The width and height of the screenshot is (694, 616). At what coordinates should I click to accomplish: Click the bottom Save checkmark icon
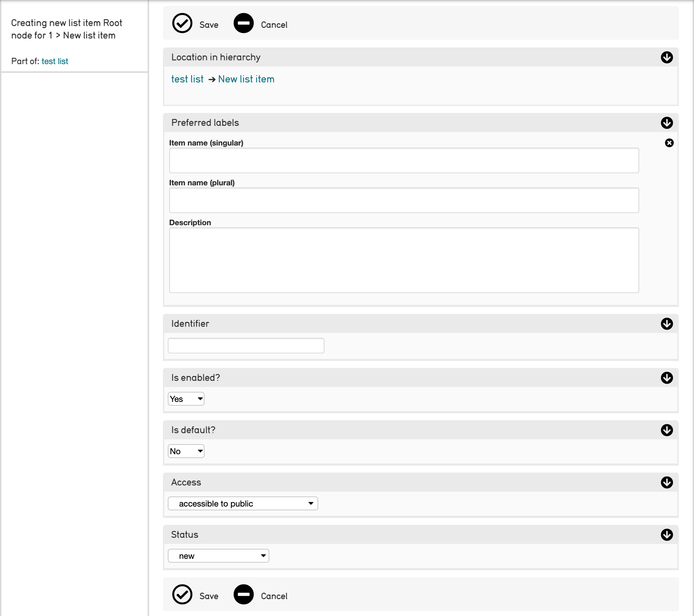182,595
